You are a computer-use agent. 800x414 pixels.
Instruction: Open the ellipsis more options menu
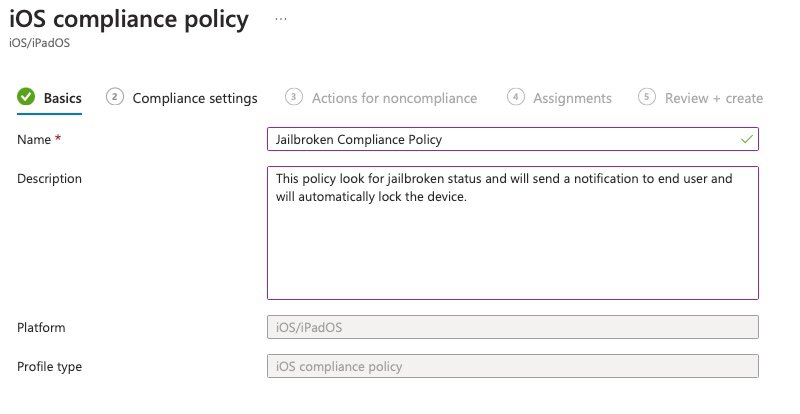(280, 18)
